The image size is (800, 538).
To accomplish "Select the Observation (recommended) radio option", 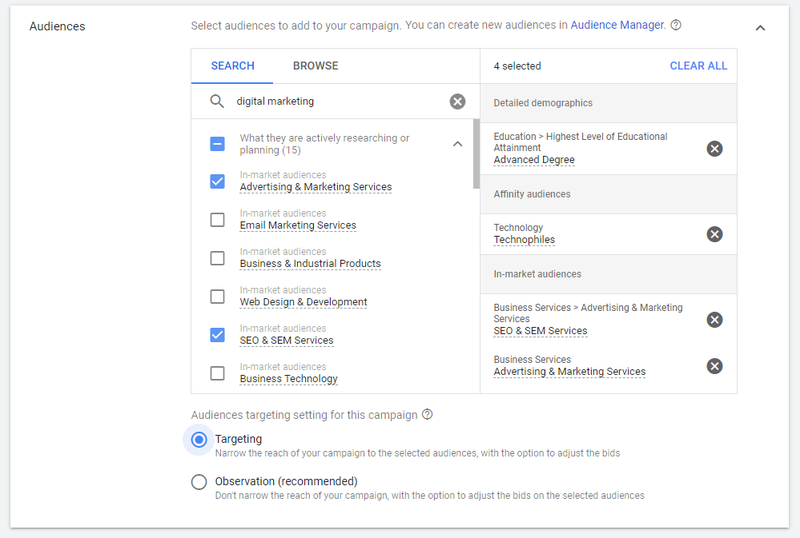I will pos(199,482).
